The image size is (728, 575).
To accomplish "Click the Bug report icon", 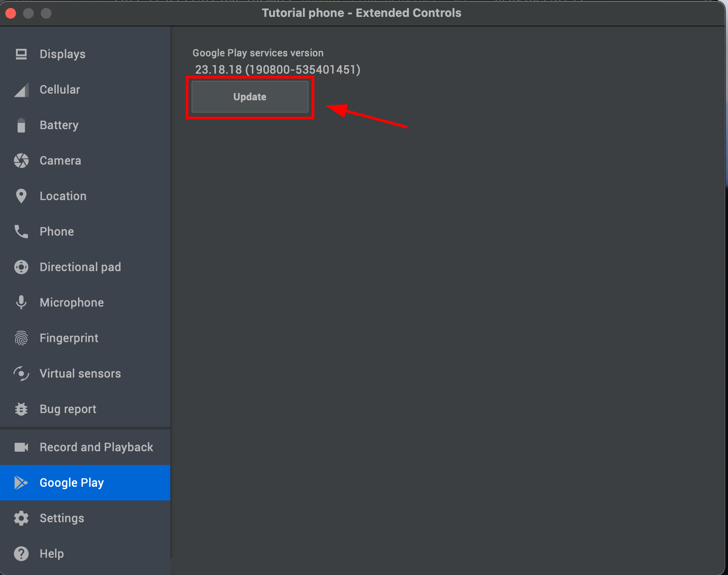I will click(21, 409).
